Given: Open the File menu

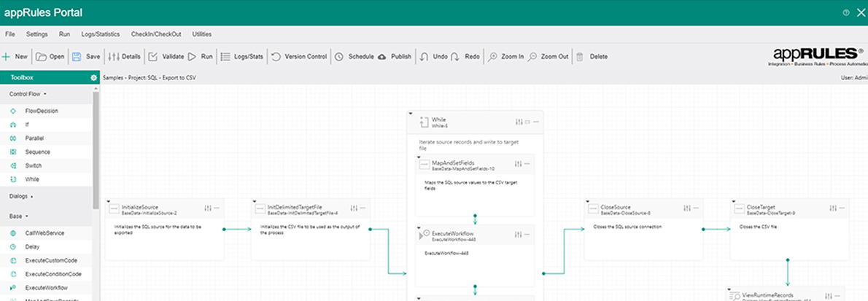Looking at the screenshot, I should pos(10,34).
